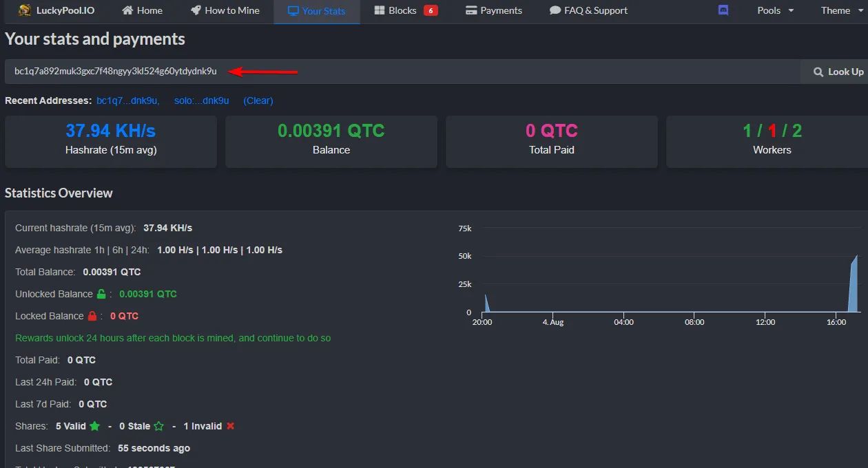
Task: Click the "Last 7d Paid:" label
Action: click(x=44, y=404)
